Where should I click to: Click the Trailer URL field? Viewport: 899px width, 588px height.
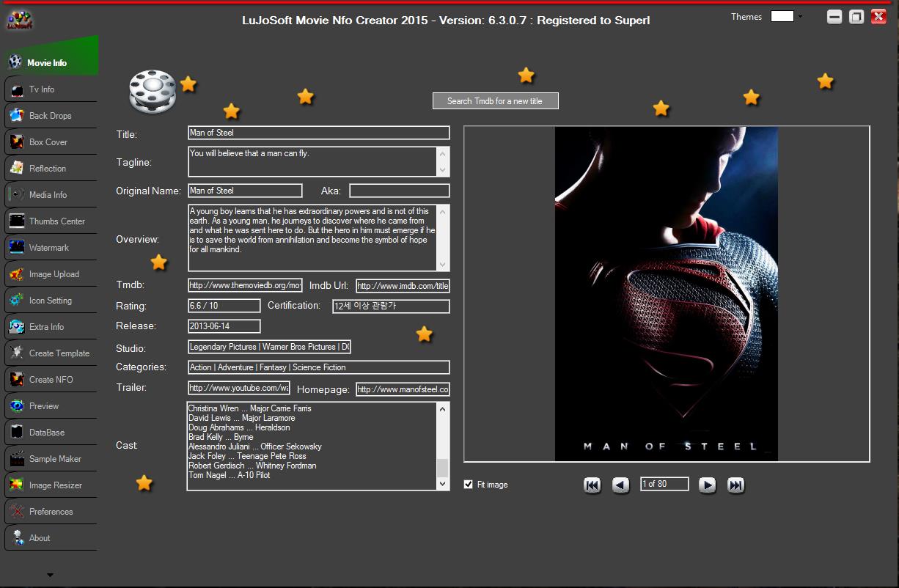pyautogui.click(x=238, y=388)
